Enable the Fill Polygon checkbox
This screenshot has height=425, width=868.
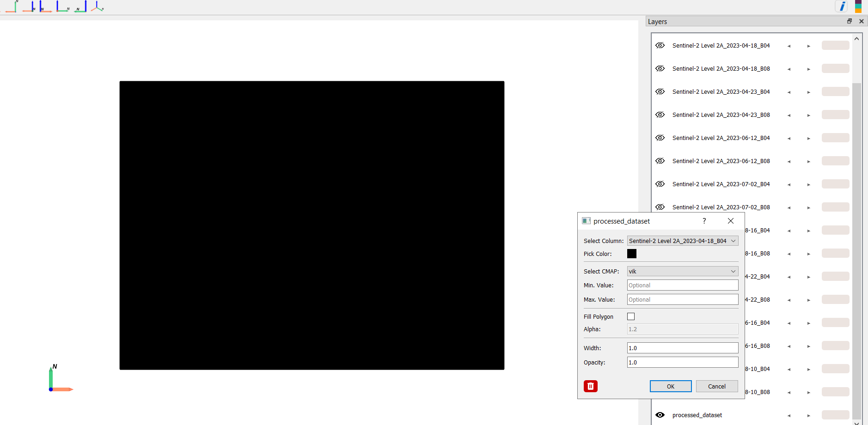pos(631,316)
